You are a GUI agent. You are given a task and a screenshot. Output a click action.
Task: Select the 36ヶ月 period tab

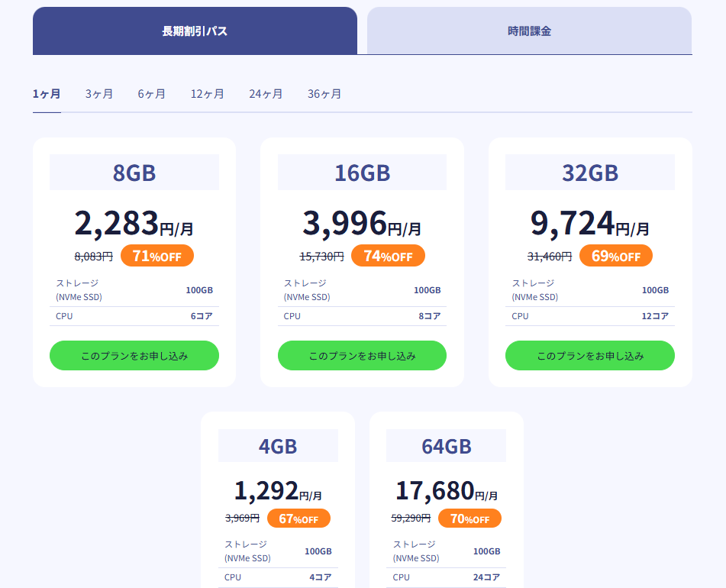click(324, 94)
